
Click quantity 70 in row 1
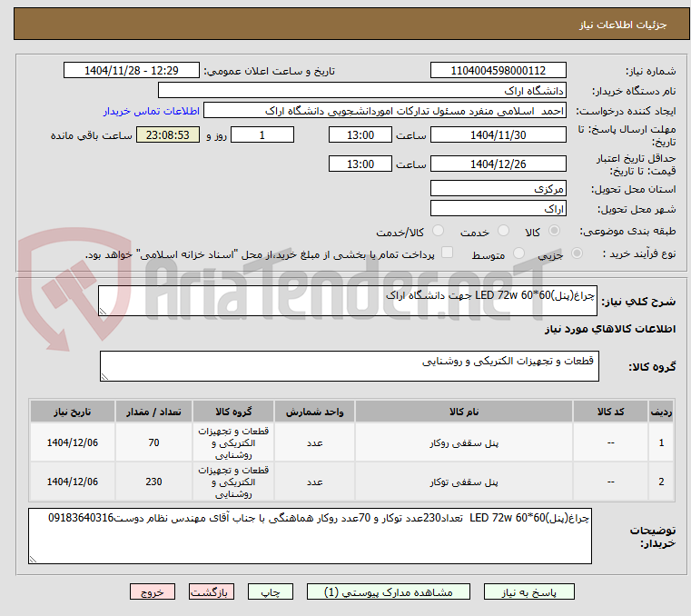(153, 442)
